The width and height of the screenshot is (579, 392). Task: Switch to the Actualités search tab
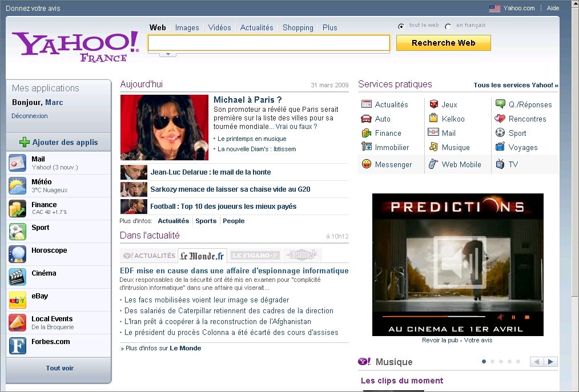[x=256, y=28]
